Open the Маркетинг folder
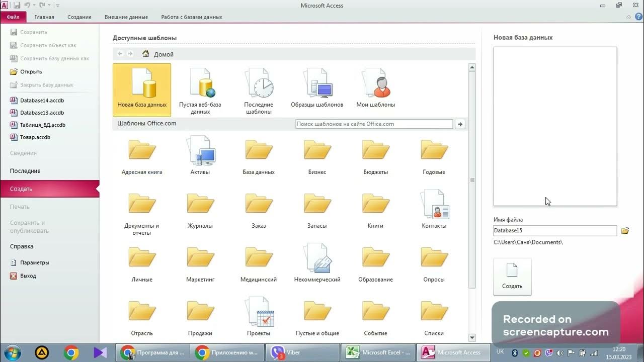 click(200, 264)
